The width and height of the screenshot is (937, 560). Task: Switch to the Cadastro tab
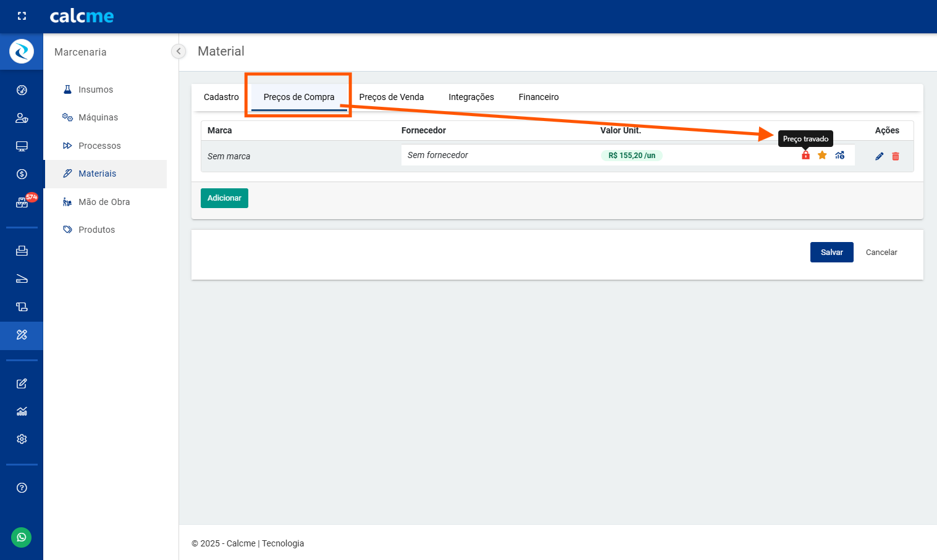[x=221, y=97]
